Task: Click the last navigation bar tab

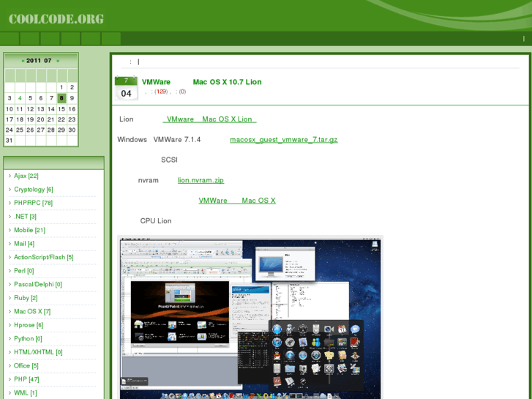Action: pyautogui.click(x=111, y=39)
